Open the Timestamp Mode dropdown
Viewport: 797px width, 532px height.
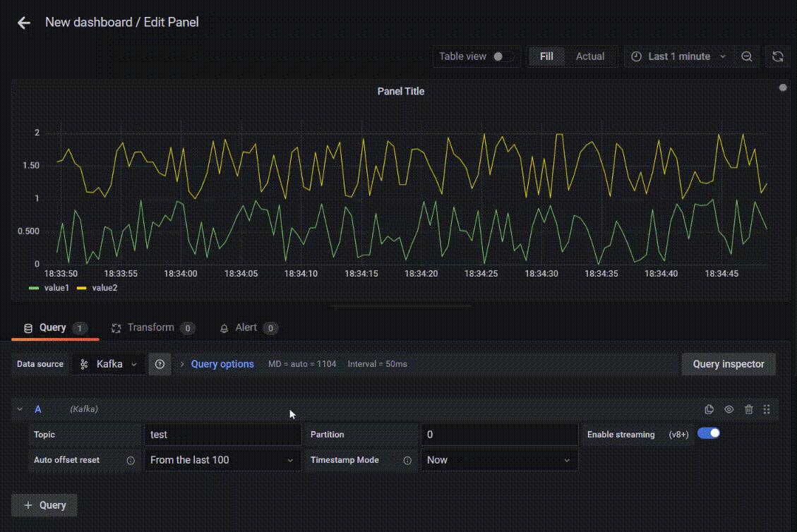pyautogui.click(x=499, y=459)
